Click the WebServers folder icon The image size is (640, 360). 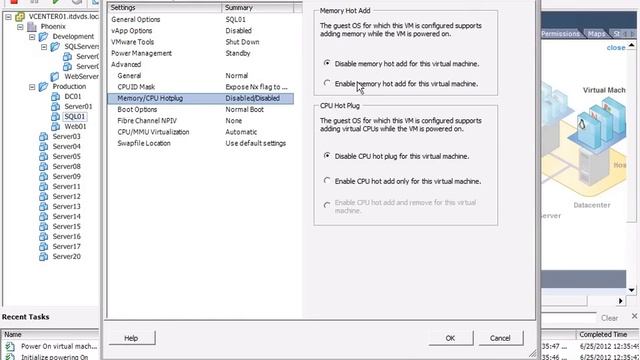pos(55,76)
